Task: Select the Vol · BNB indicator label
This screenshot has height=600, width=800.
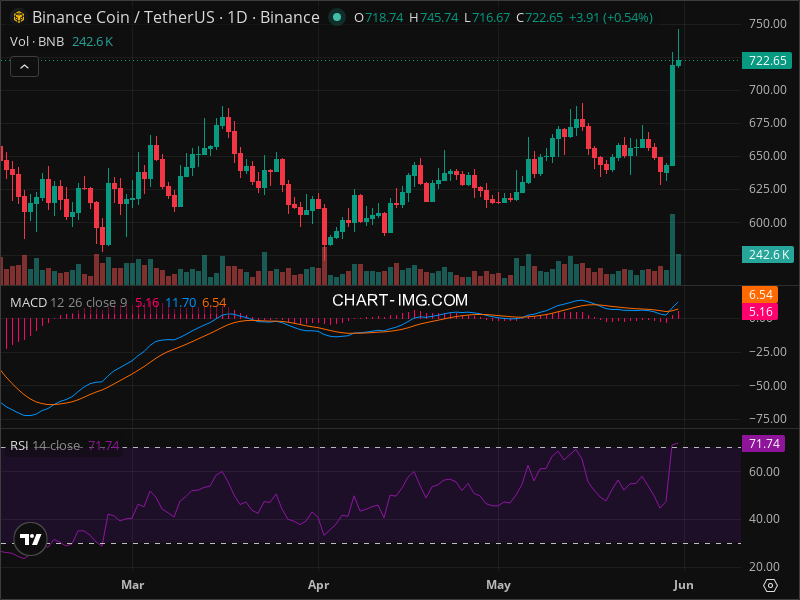Action: click(37, 42)
